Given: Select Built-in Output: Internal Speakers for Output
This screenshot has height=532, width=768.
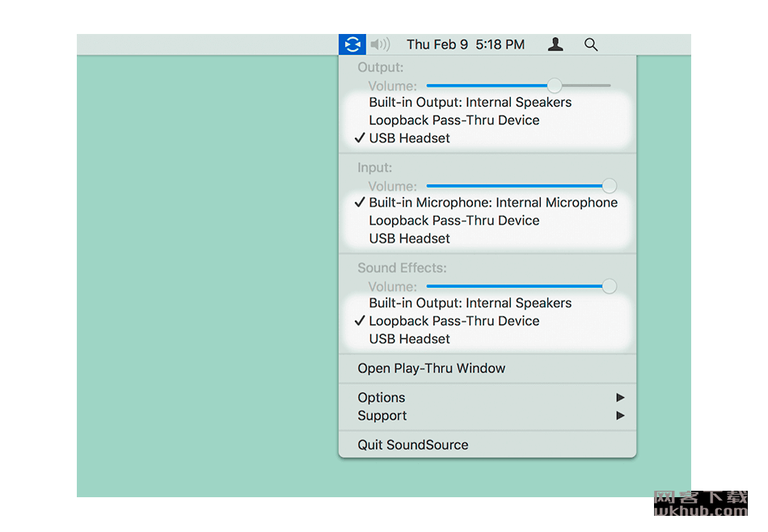Looking at the screenshot, I should point(487,103).
